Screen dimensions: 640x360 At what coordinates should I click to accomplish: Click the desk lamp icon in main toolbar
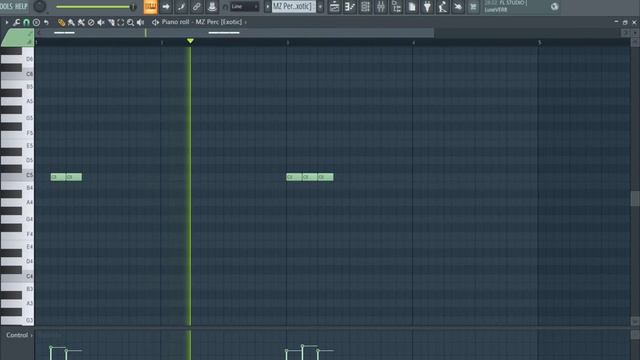point(442,7)
